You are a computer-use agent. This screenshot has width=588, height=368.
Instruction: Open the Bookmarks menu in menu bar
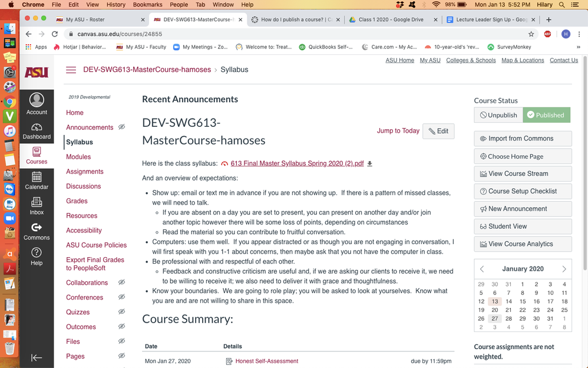[x=147, y=4]
